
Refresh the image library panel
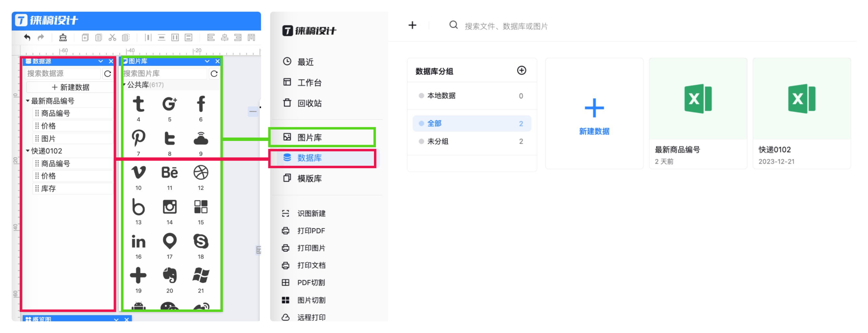(x=214, y=73)
